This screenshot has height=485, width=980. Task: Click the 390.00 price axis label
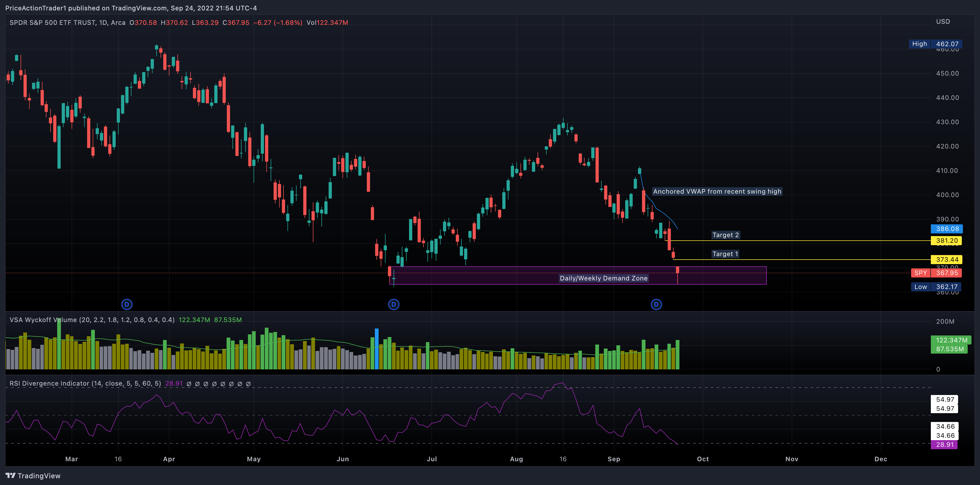947,219
